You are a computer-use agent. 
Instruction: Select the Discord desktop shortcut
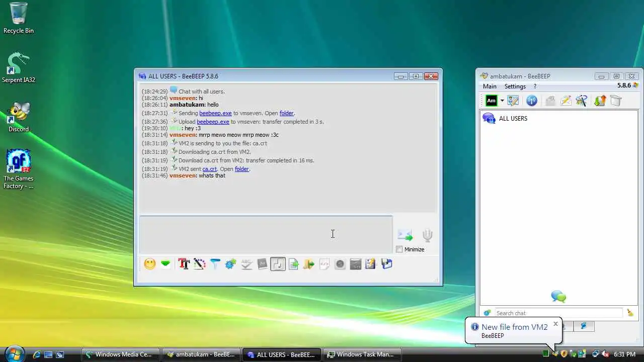coord(19,117)
